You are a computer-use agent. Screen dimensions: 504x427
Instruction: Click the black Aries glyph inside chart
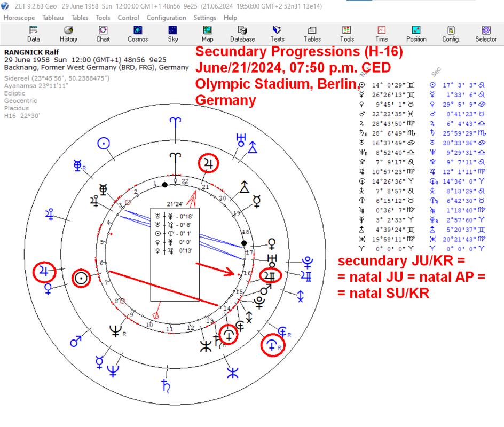[x=175, y=158]
